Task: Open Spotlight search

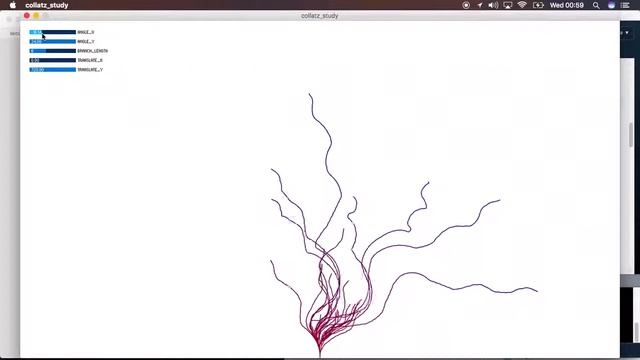Action: tap(596, 5)
